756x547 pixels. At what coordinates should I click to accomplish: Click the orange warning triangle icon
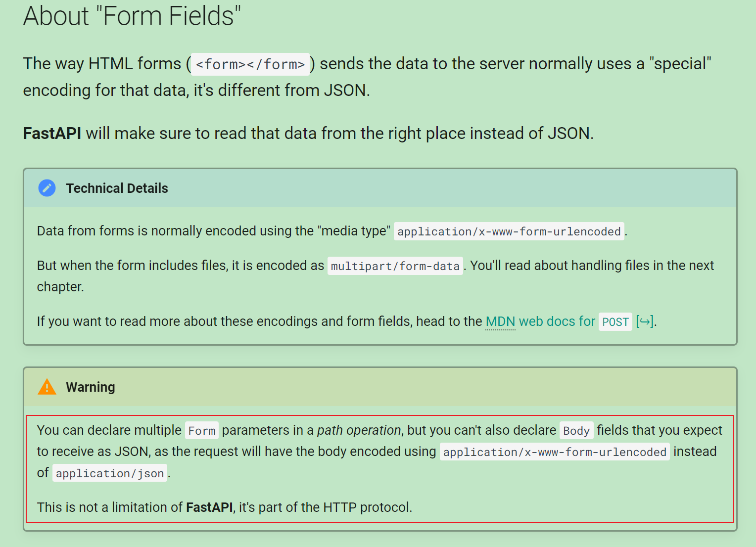click(x=47, y=387)
